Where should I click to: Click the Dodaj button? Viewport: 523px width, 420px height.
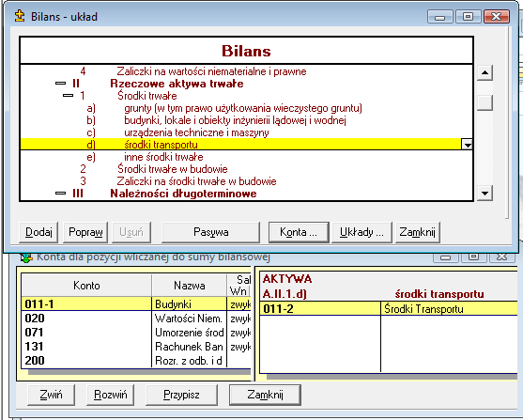(x=38, y=232)
